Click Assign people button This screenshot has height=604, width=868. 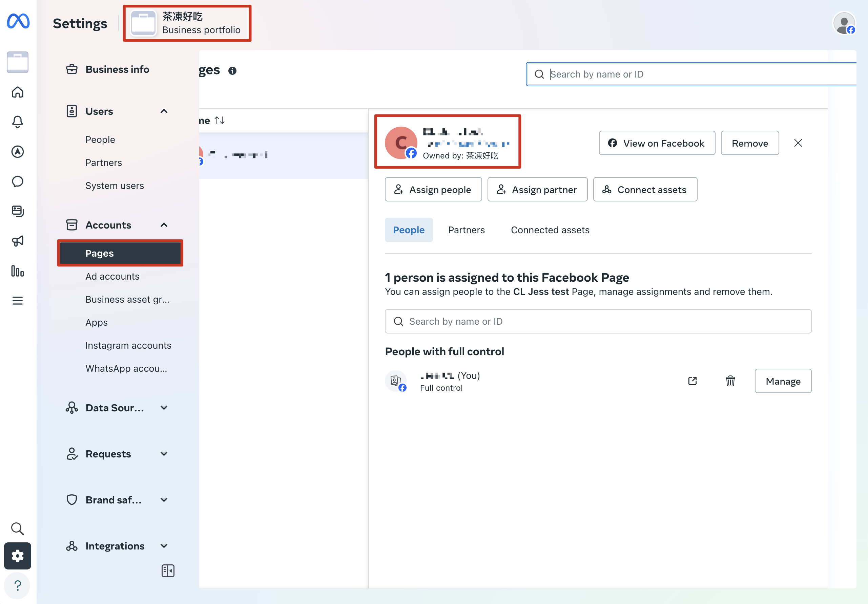pyautogui.click(x=433, y=190)
